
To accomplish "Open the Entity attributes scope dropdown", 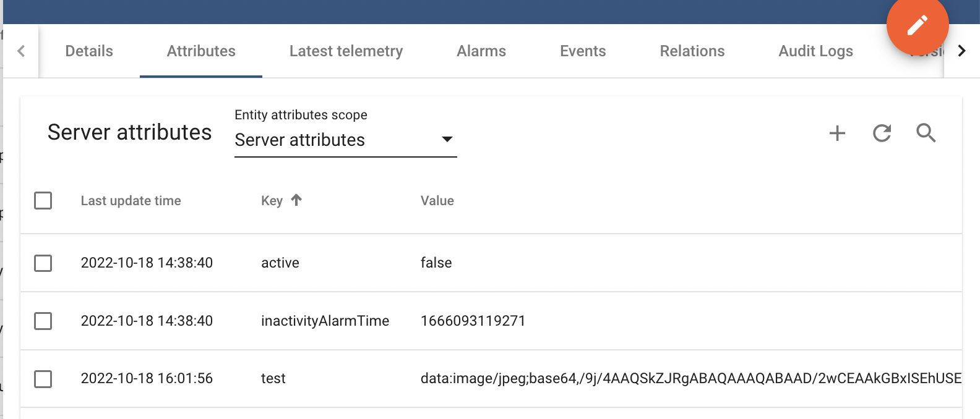I will (x=345, y=140).
